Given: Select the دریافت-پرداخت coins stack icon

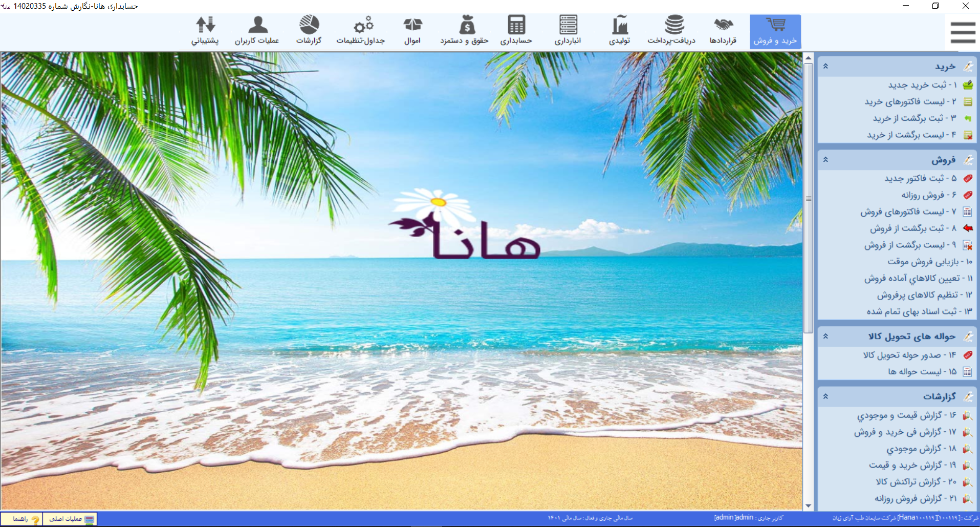Looking at the screenshot, I should pos(673,26).
